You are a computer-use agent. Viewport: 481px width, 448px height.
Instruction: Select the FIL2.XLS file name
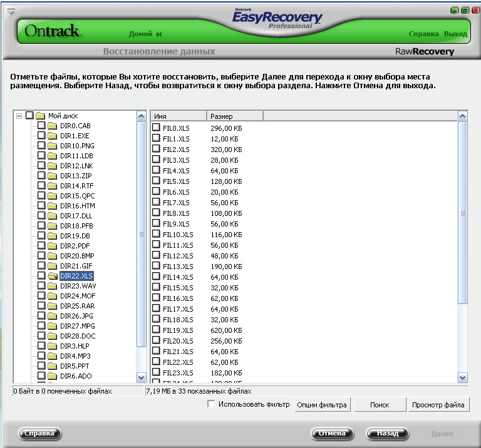coord(176,150)
